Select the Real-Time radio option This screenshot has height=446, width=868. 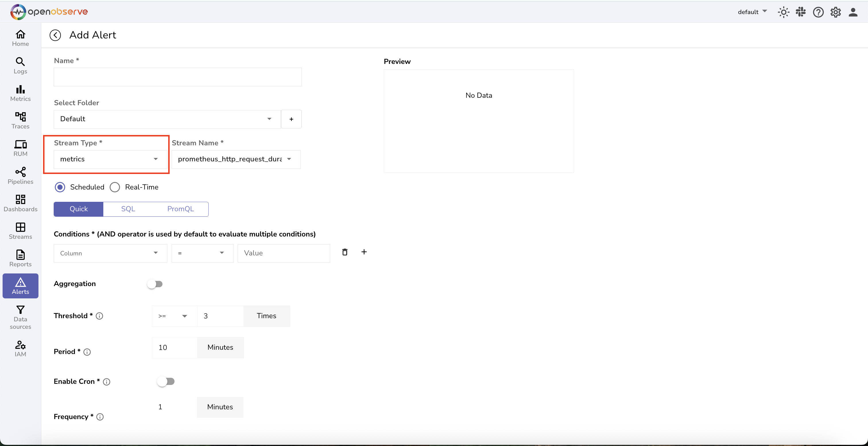coord(115,187)
